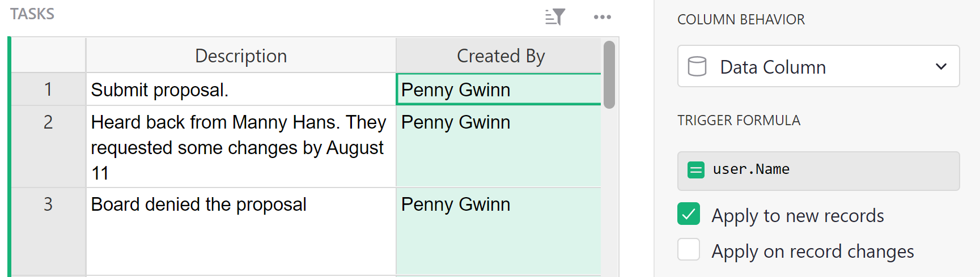Select the Description column header

(x=241, y=56)
